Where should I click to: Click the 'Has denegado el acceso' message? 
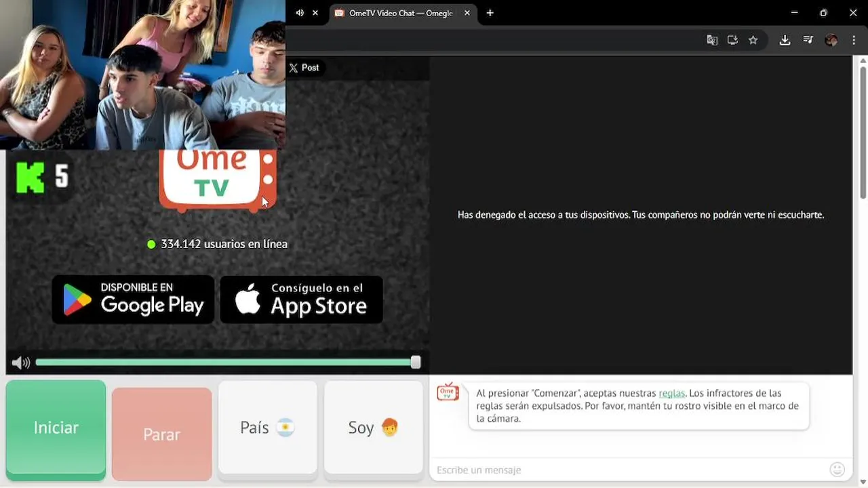tap(641, 215)
